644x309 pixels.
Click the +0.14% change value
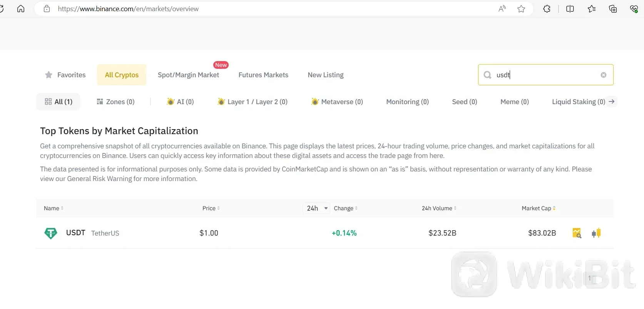[344, 233]
